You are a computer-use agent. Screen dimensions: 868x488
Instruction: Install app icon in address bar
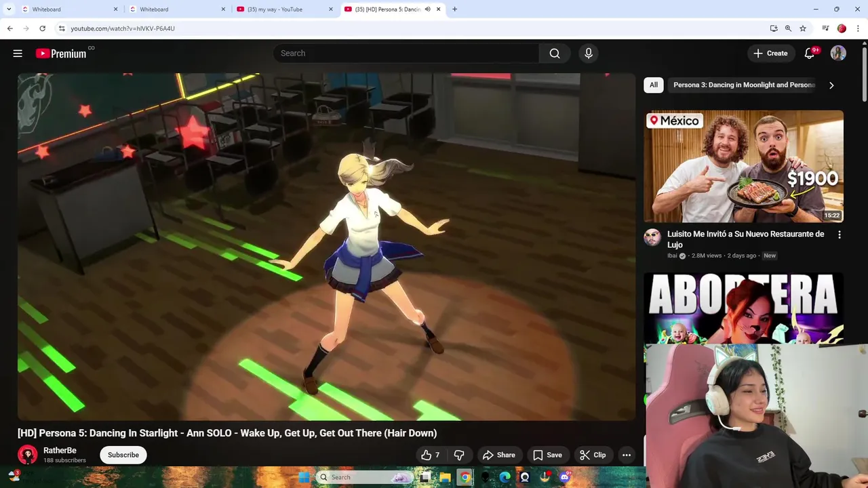774,28
